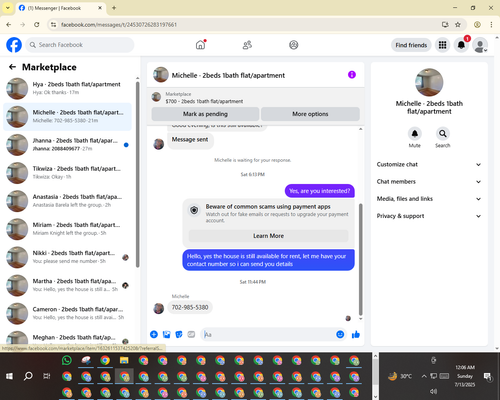This screenshot has width=500, height=400.
Task: Reload the page in browser
Action: pos(37,25)
